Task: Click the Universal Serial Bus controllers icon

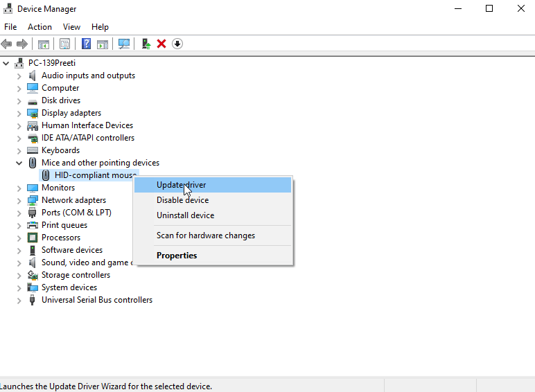Action: [x=32, y=300]
